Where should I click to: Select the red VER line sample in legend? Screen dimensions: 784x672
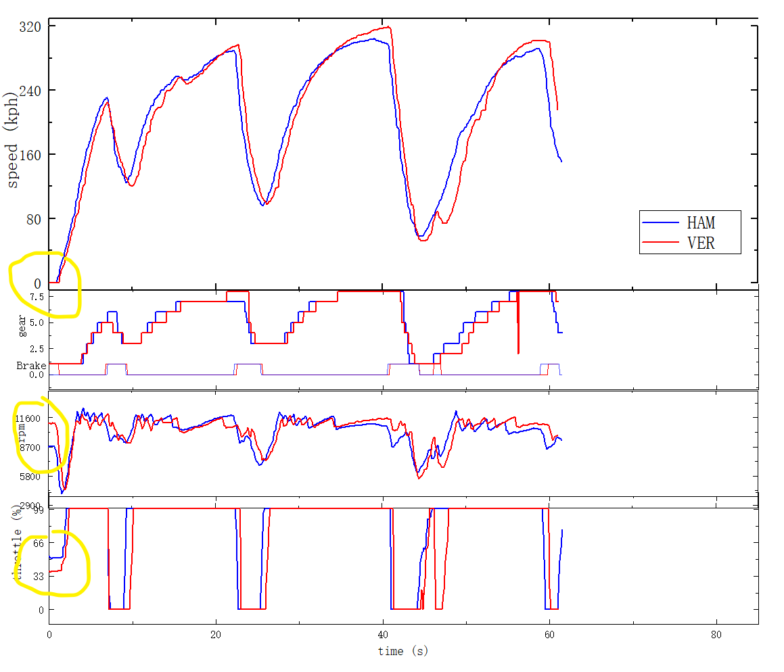(x=661, y=243)
